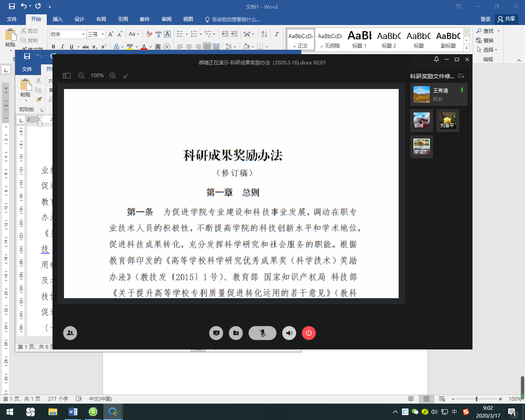Toggle the muted microphone button
Image resolution: width=525 pixels, height=420 pixels.
(x=262, y=333)
